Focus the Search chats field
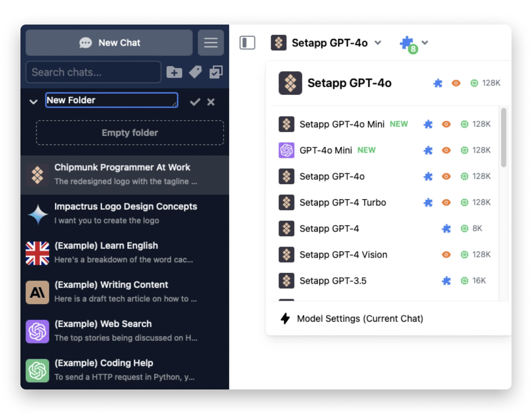This screenshot has height=414, width=532. (x=93, y=72)
